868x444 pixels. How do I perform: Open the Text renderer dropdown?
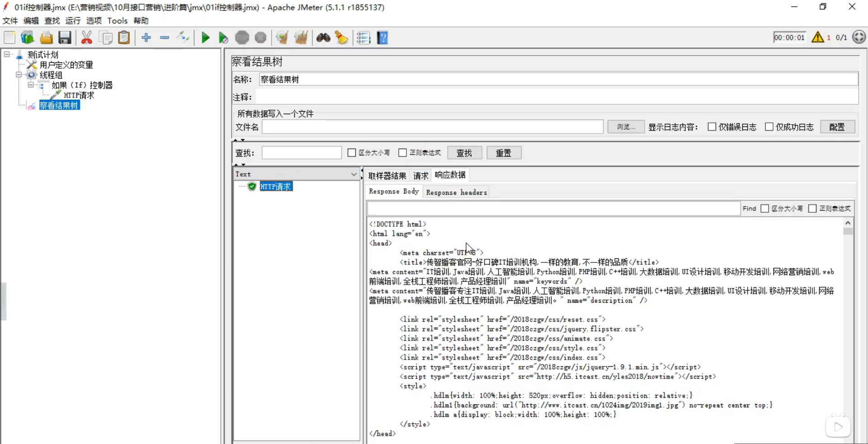click(x=354, y=174)
